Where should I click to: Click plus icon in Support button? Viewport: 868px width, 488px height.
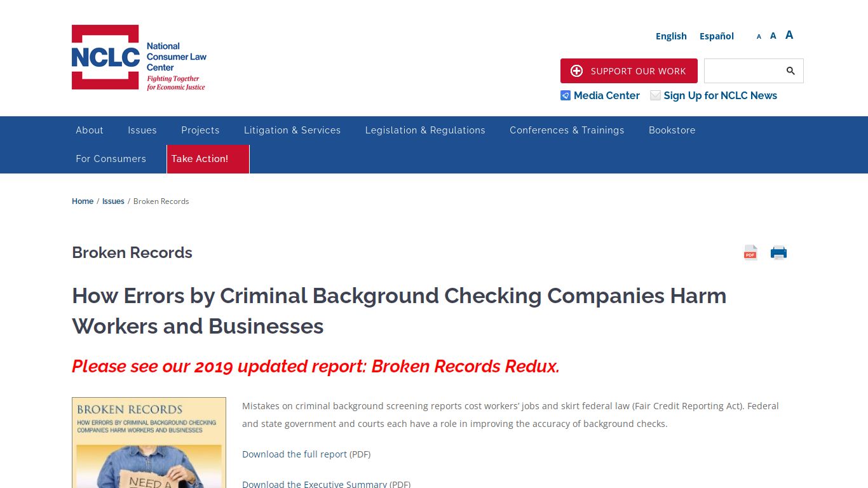(x=576, y=71)
